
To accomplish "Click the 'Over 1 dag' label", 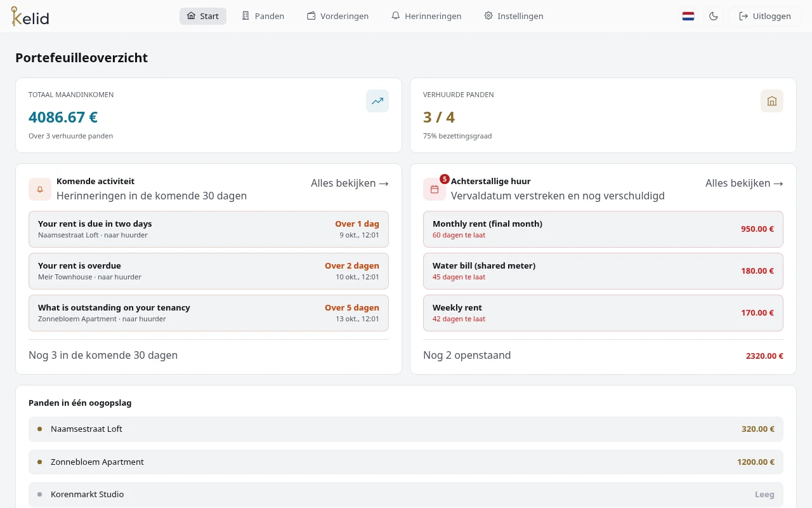I will 357,224.
